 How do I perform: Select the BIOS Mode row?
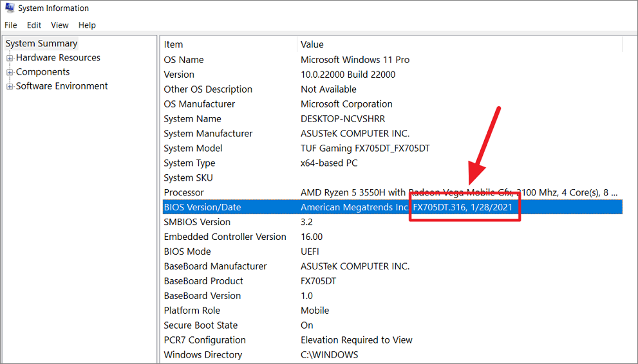pos(392,251)
